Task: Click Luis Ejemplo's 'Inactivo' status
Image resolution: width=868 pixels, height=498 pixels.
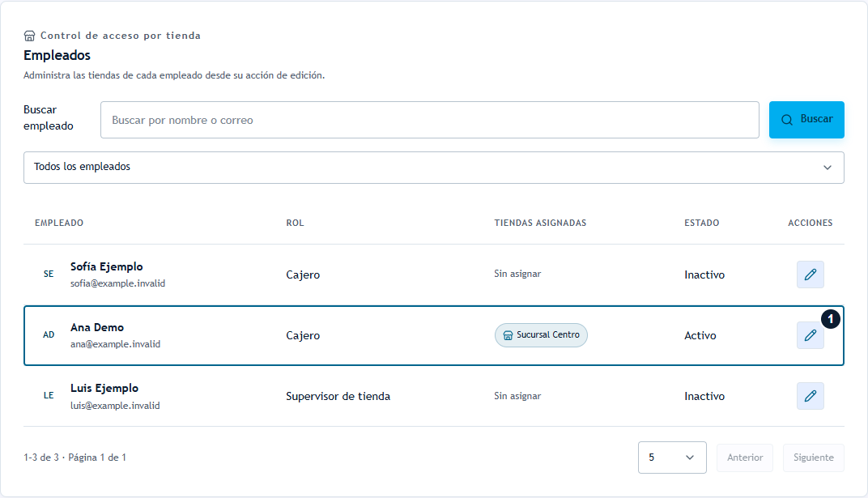Action: (x=704, y=396)
